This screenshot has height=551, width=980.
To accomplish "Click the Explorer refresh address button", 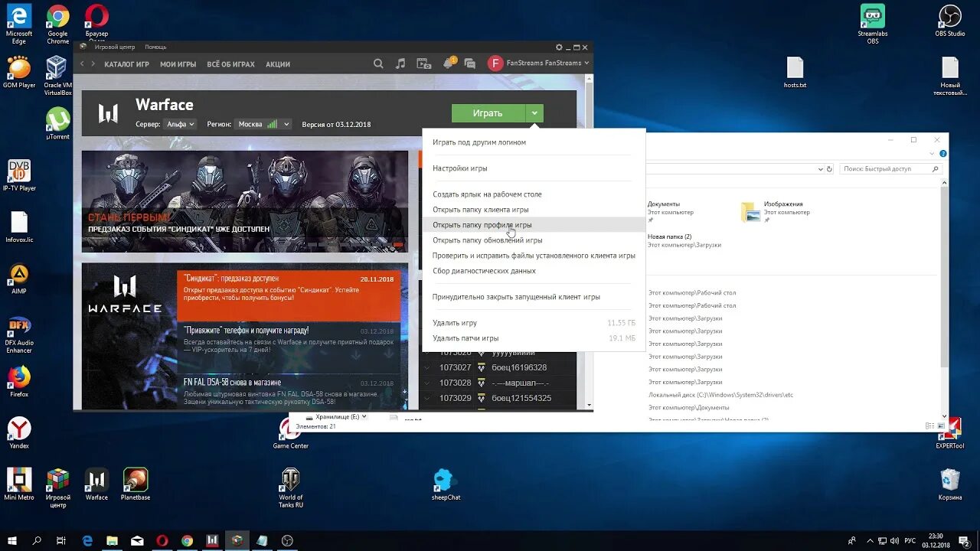I will (x=829, y=168).
